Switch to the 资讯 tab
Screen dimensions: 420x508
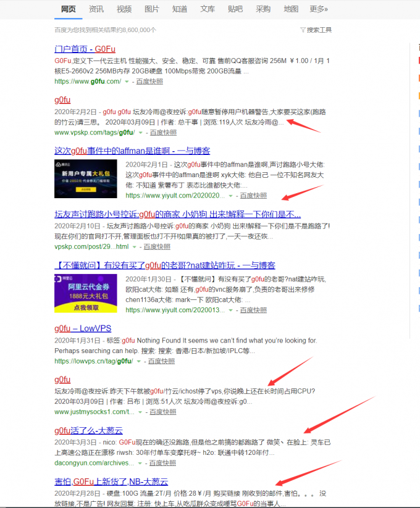click(96, 9)
